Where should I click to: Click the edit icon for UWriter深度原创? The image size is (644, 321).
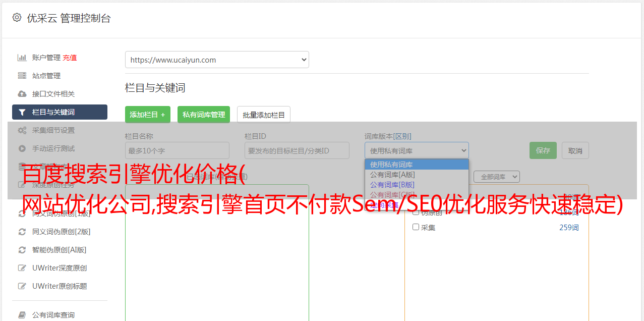coord(22,268)
